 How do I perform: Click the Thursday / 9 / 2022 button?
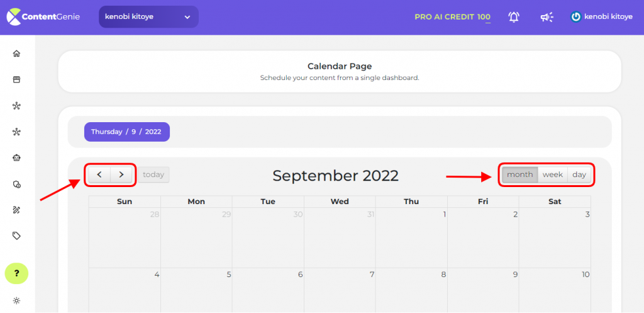tap(127, 132)
